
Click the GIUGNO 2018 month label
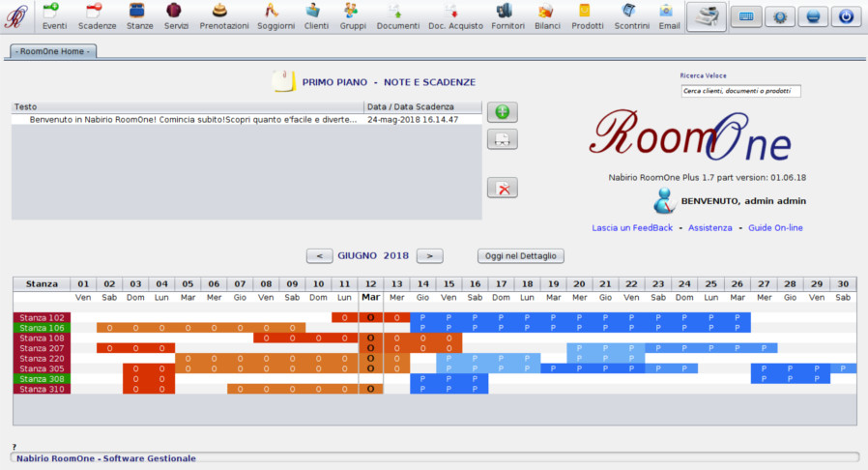click(373, 255)
